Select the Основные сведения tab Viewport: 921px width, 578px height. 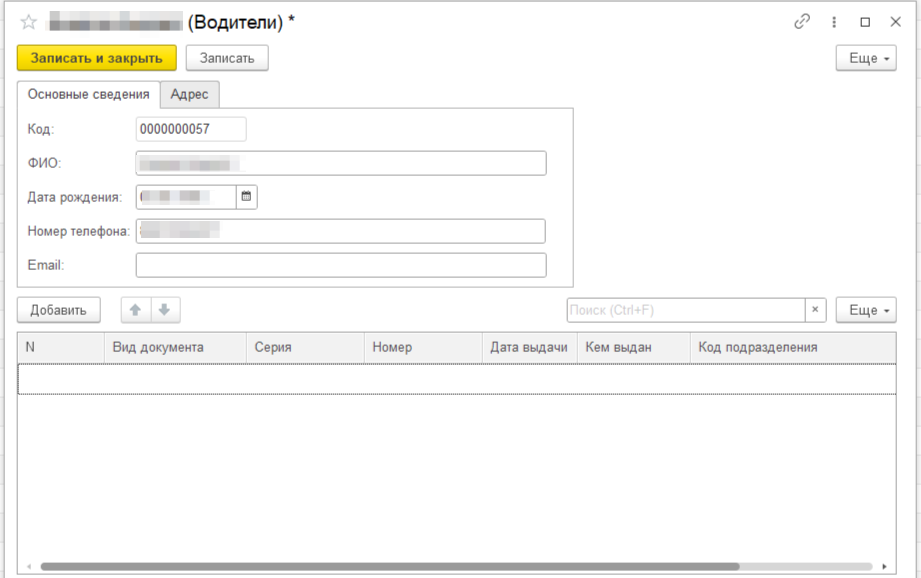(88, 94)
